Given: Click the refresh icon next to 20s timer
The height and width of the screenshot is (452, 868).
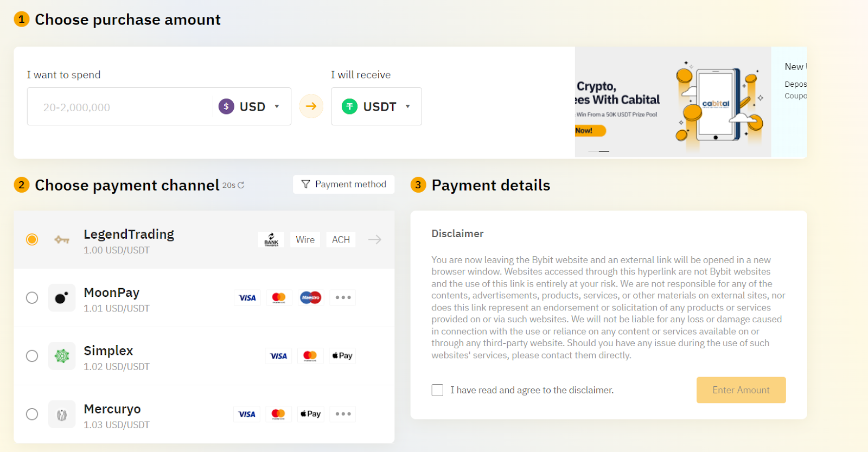Looking at the screenshot, I should pyautogui.click(x=241, y=185).
